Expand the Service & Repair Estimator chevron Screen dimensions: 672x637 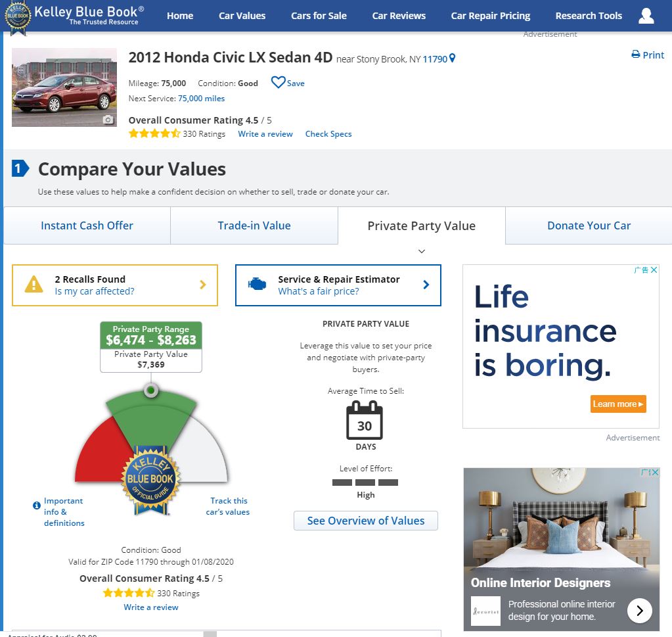click(426, 285)
